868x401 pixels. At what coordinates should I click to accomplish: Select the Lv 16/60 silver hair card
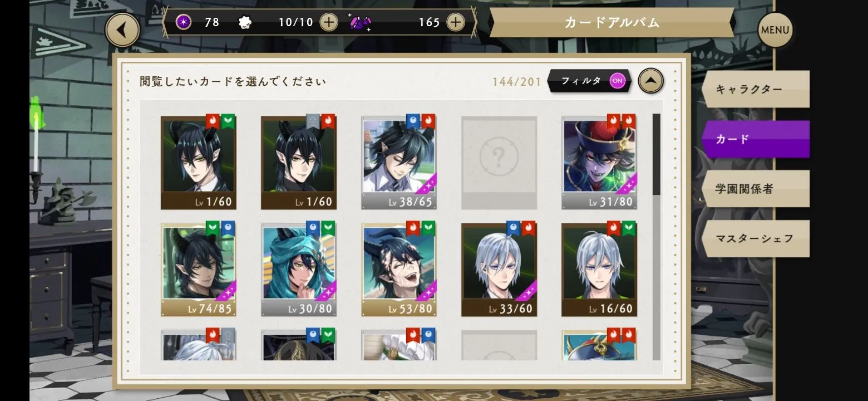pyautogui.click(x=599, y=270)
